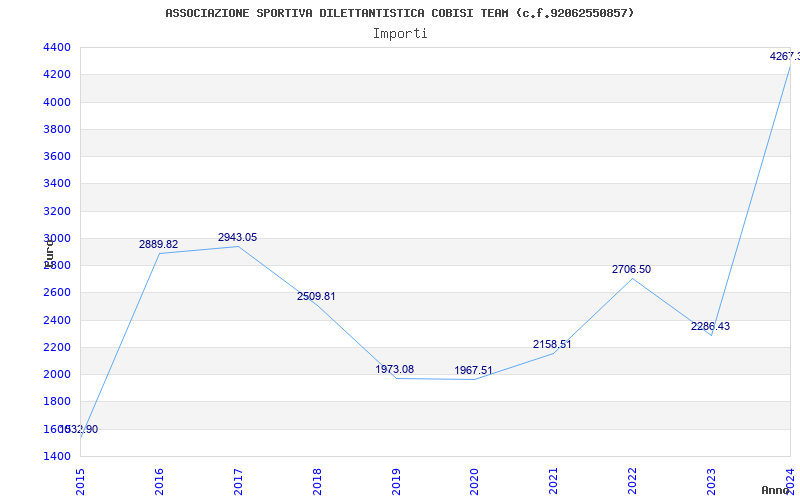Click the Associazione Sportiva Cobisi Team title
The height and width of the screenshot is (500, 800).
pos(399,13)
